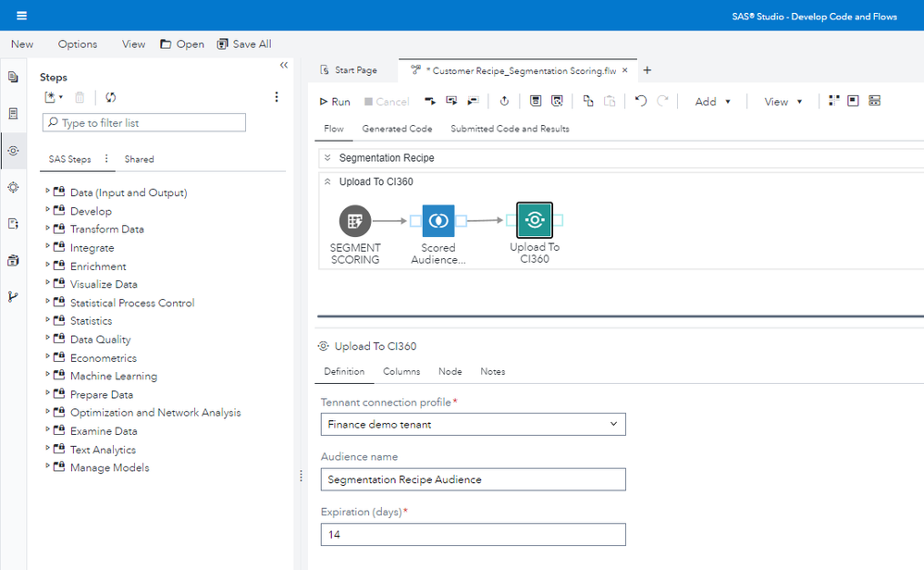Click the Run button in flow toolbar
Viewport: 924px width, 570px height.
334,102
